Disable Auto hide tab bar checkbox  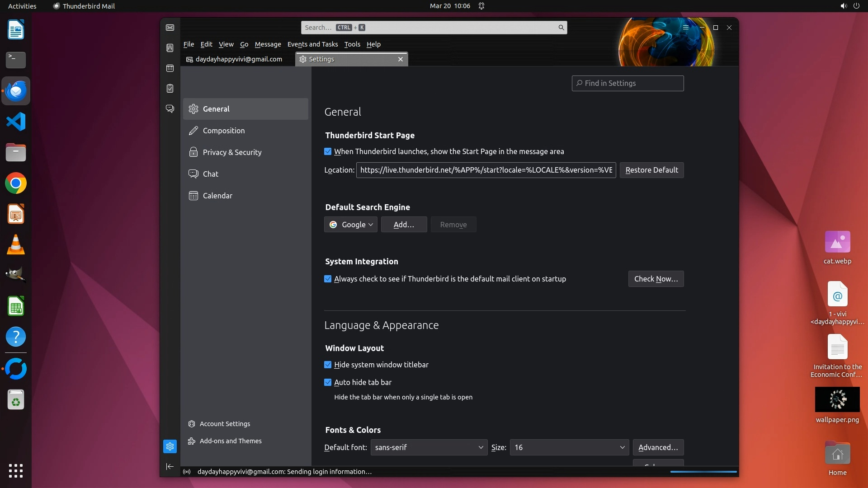328,382
